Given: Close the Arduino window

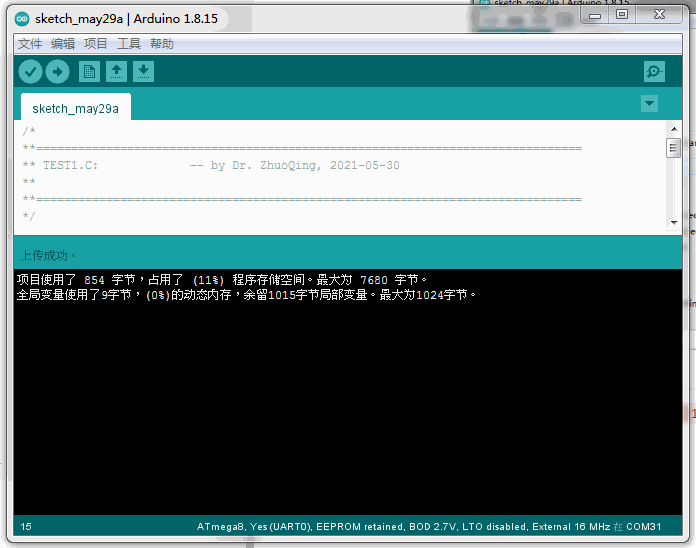Looking at the screenshot, I should [659, 15].
